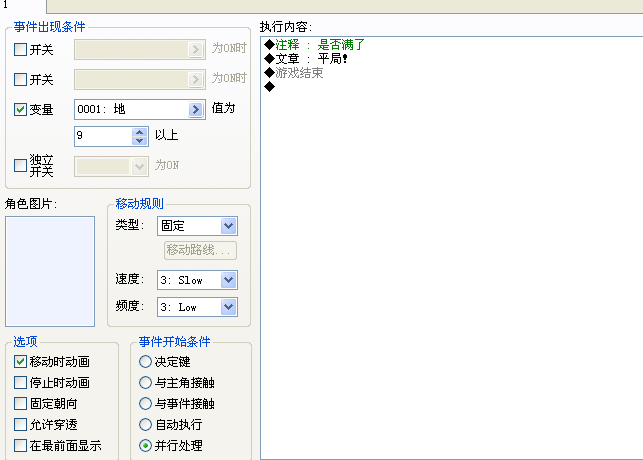Viewport: 643px width, 460px height.
Task: Decrease variable value with down spinner arrow
Action: coord(139,141)
